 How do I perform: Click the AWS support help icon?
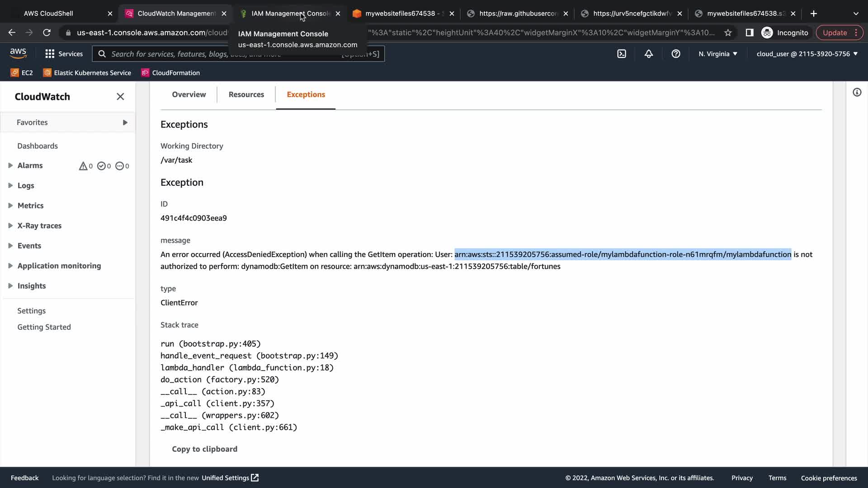pyautogui.click(x=676, y=54)
